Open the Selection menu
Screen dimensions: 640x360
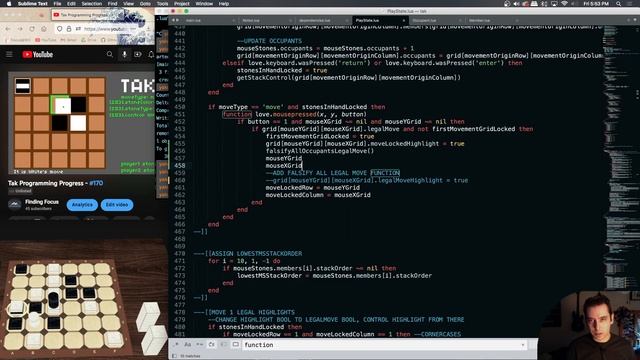(91, 4)
